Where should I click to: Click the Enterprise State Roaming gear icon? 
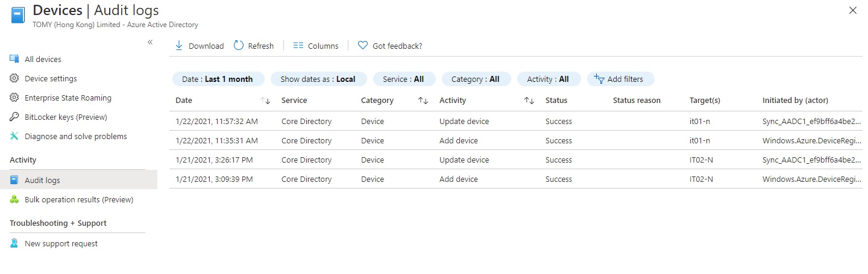14,98
